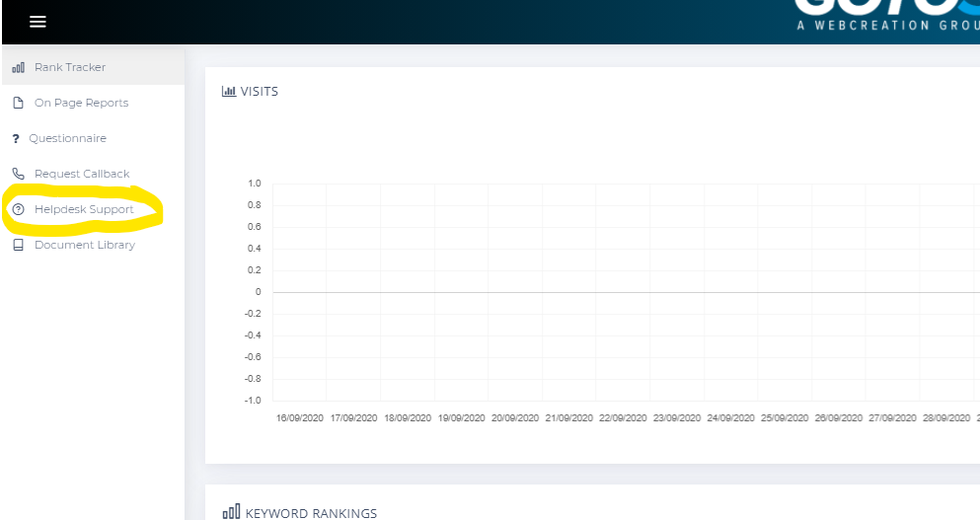Click the 18/09/2020 axis date
Image resolution: width=980 pixels, height=520 pixels.
[408, 418]
